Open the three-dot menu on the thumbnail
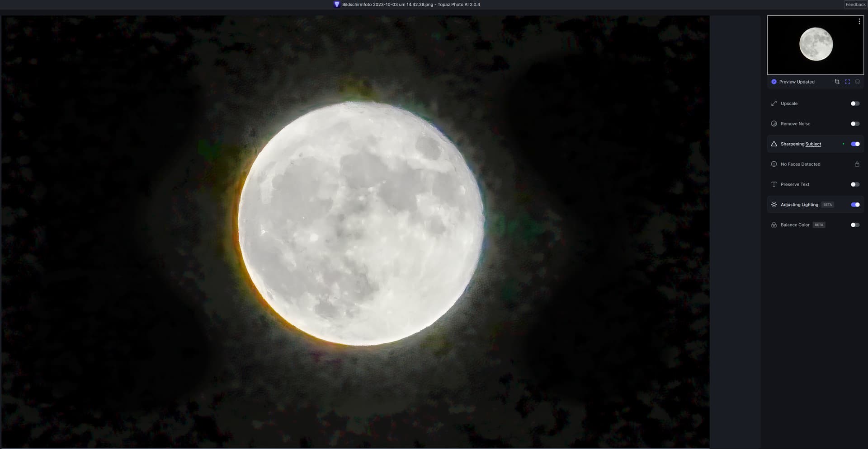Image resolution: width=868 pixels, height=449 pixels. click(859, 22)
